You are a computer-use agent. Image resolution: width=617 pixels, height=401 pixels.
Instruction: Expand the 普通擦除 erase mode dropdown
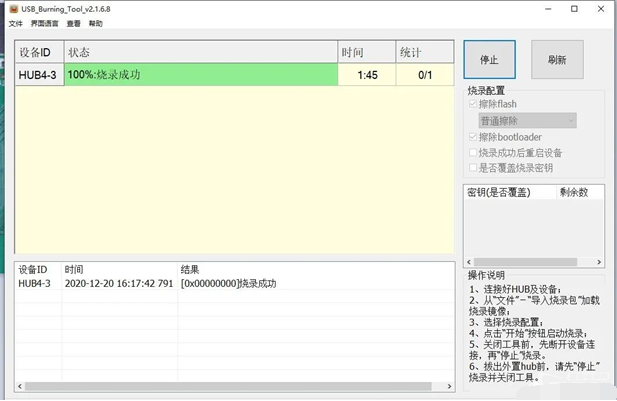coord(527,120)
